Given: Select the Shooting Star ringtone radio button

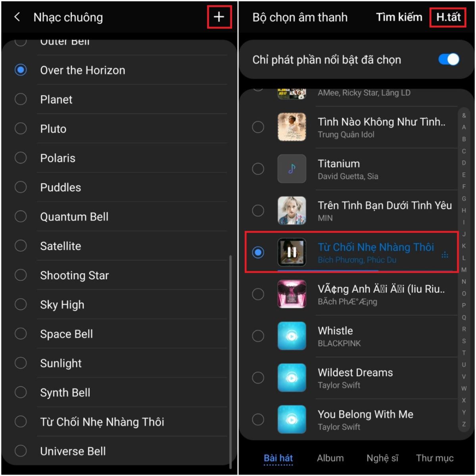Looking at the screenshot, I should 21,275.
